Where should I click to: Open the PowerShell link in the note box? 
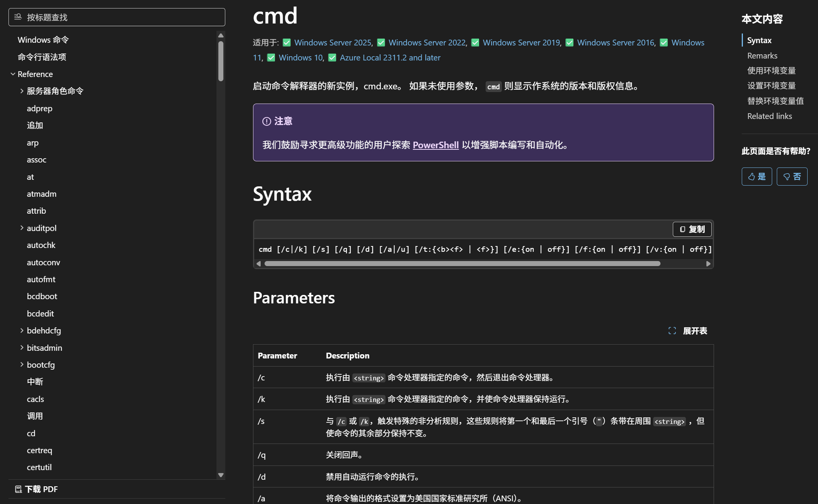tap(436, 145)
